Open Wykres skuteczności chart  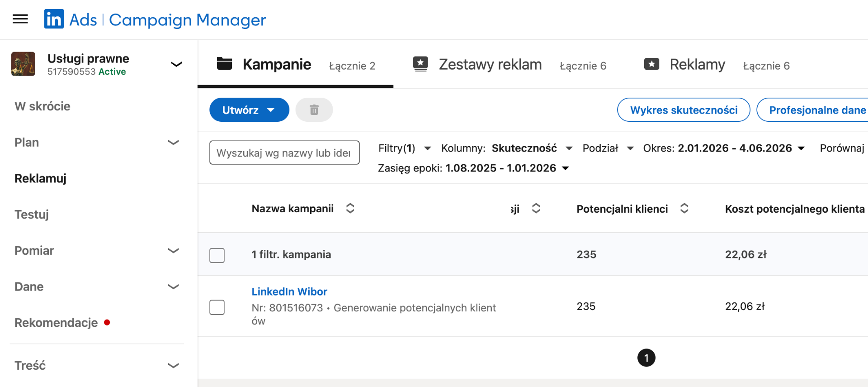coord(684,110)
